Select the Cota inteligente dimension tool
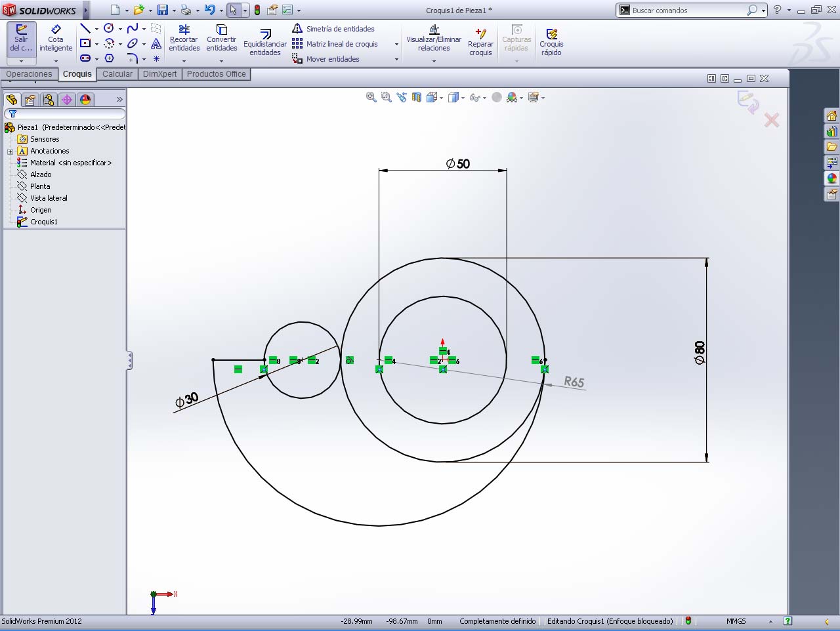The width and height of the screenshot is (840, 631). (56, 38)
